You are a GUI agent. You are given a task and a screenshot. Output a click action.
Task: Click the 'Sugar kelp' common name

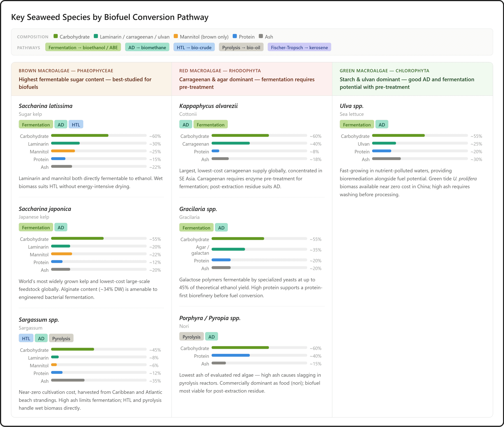[x=30, y=114]
